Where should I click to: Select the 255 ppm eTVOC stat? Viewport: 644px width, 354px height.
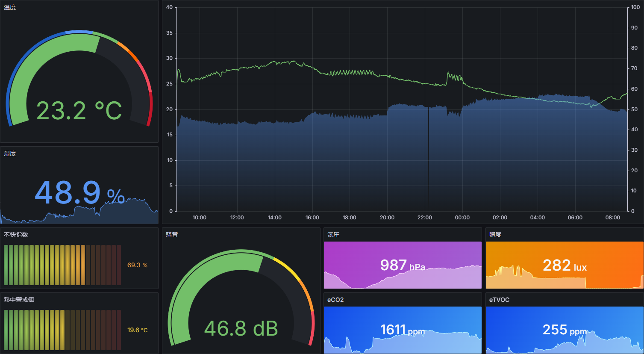tap(565, 330)
